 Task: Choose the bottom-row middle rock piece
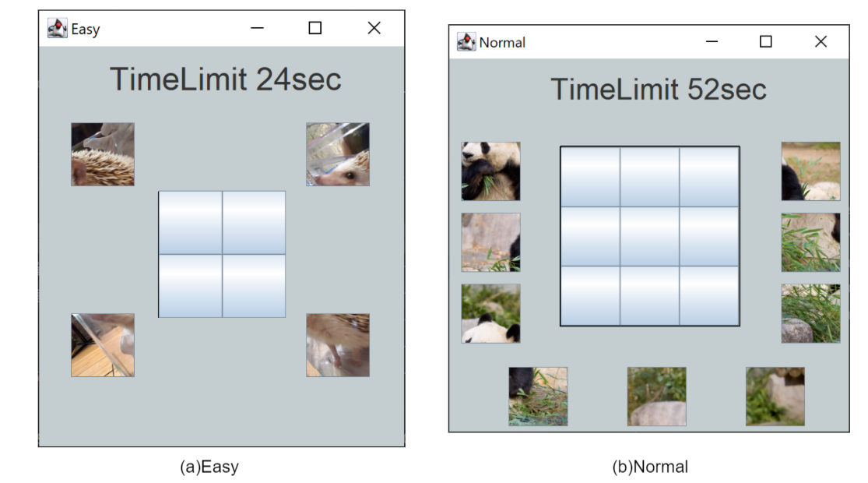[x=656, y=397]
